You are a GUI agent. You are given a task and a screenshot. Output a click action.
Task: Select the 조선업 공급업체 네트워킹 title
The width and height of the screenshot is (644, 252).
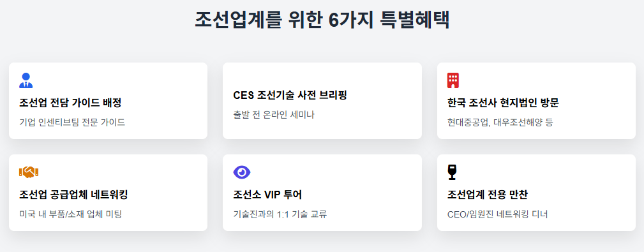(73, 195)
